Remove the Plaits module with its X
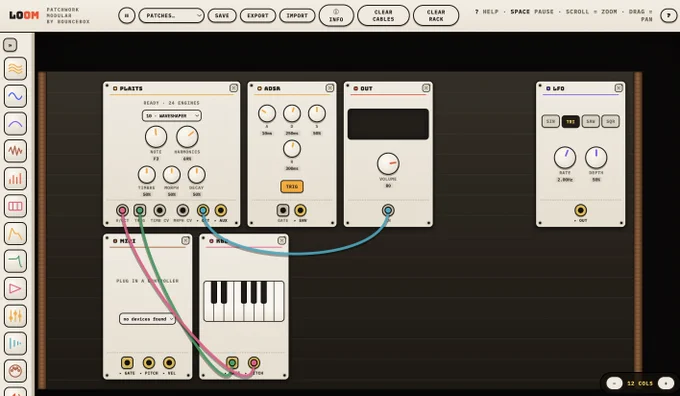The width and height of the screenshot is (680, 396). coord(233,88)
